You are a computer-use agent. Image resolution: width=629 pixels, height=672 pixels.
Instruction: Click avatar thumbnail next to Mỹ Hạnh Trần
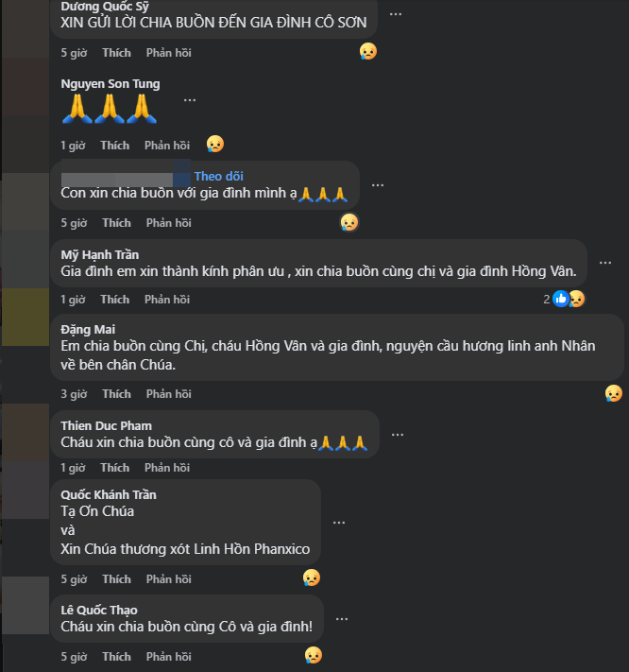tap(25, 259)
